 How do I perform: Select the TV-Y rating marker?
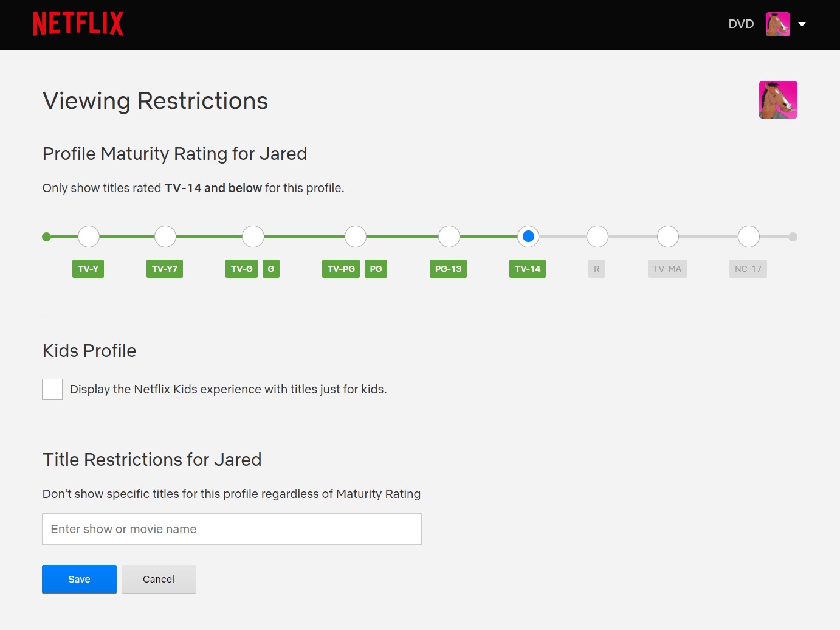click(88, 236)
